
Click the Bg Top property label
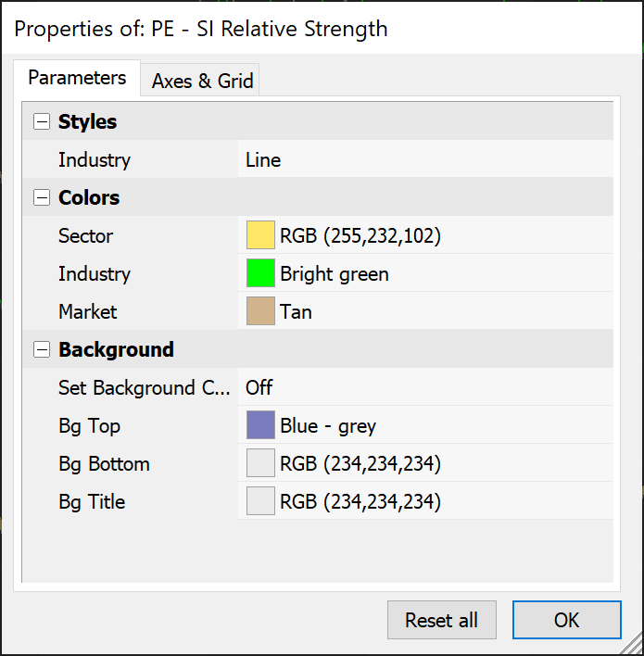point(89,425)
